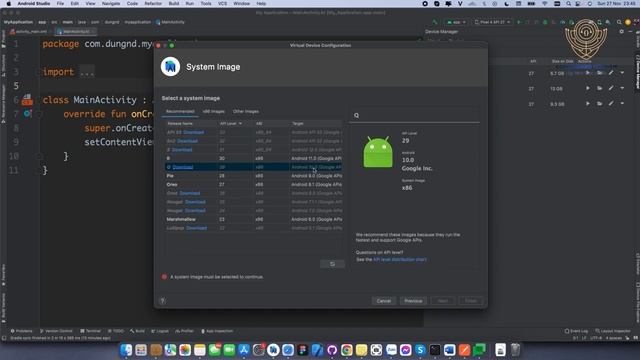Click the override gutter icon on line 7
The width and height of the screenshot is (640, 360).
pos(27,113)
